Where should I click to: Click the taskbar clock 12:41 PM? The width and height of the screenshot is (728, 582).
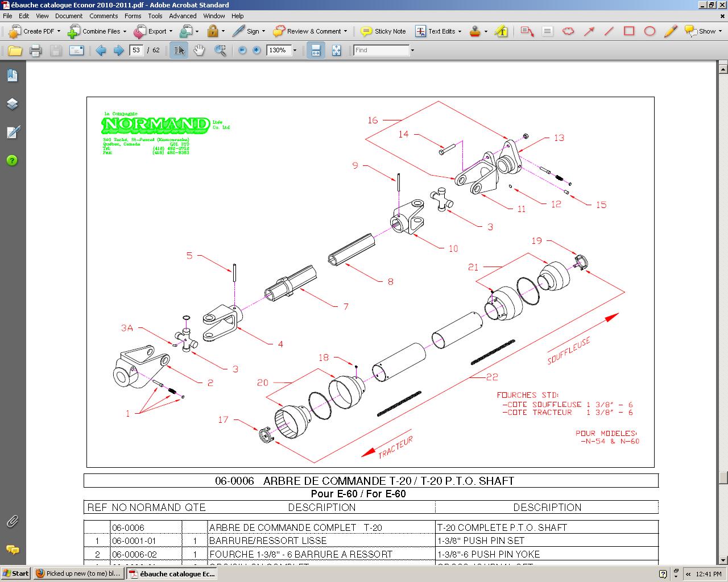click(709, 574)
